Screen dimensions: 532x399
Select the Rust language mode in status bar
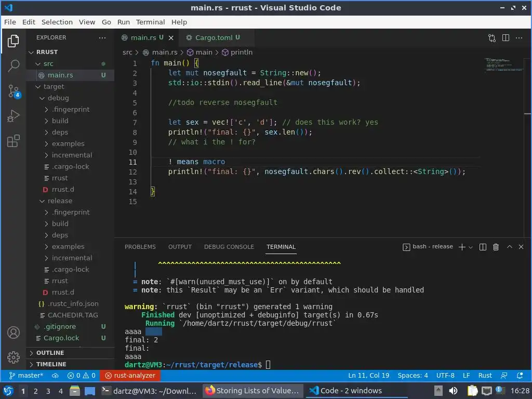[x=485, y=375]
